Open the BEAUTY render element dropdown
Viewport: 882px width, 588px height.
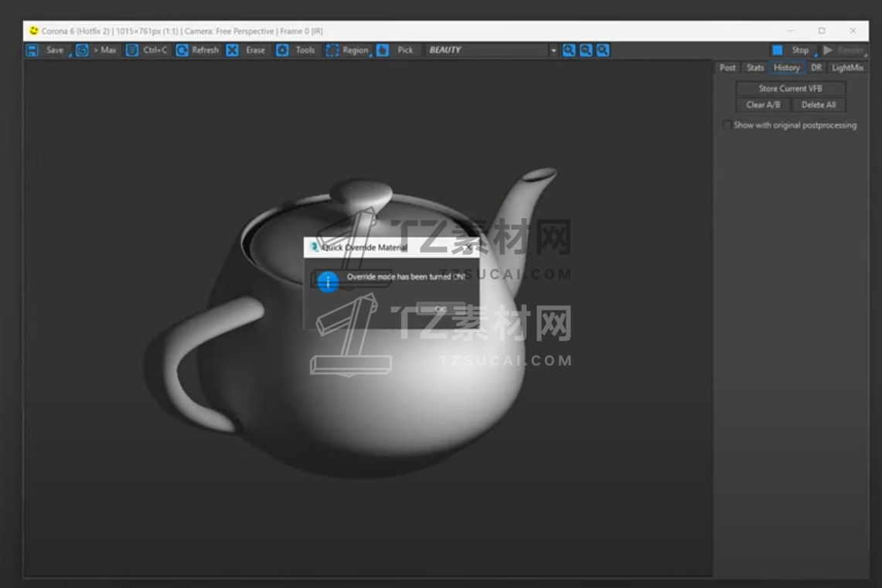[x=553, y=50]
